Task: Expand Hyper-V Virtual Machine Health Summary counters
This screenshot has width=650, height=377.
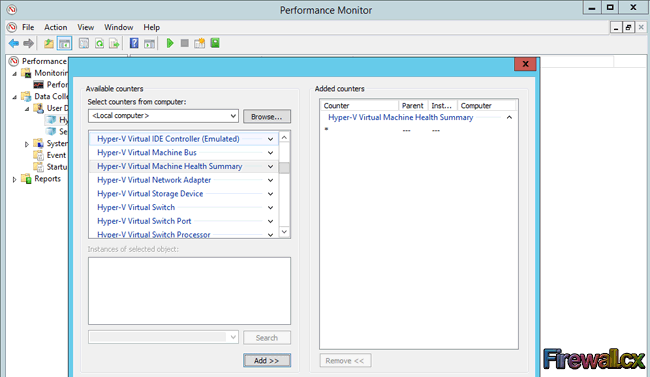Action: coord(270,166)
